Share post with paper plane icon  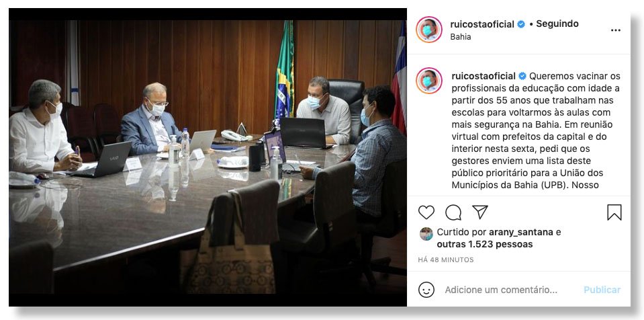click(x=479, y=212)
